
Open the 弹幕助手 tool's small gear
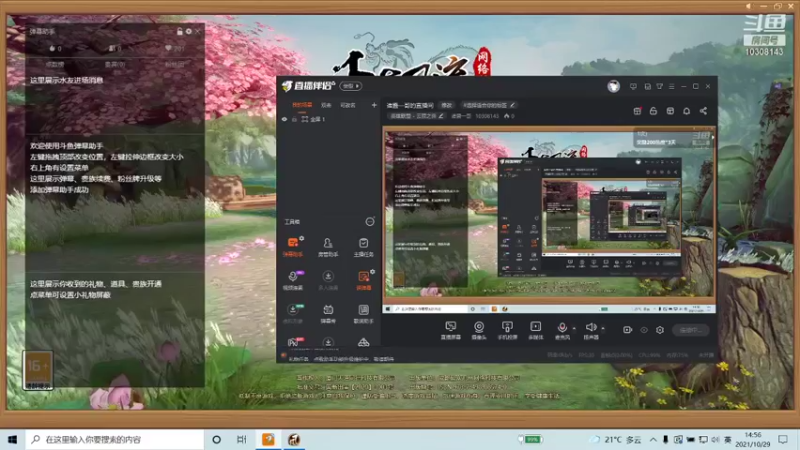click(x=302, y=238)
